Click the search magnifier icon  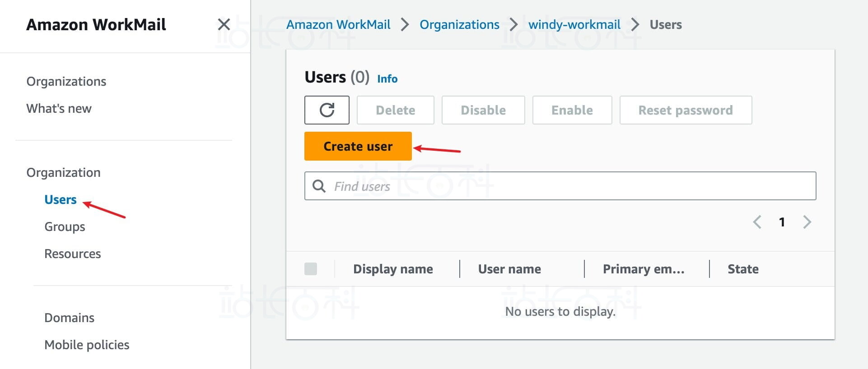(319, 186)
